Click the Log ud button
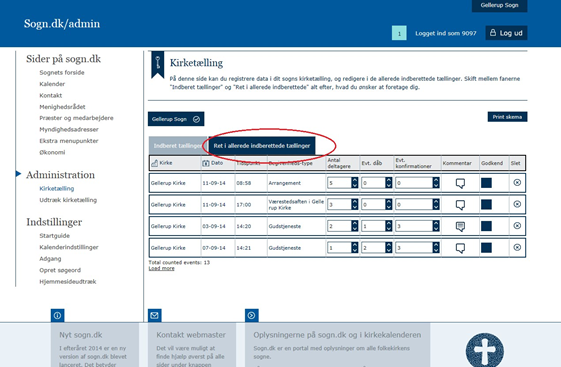This screenshot has width=561, height=367. coord(506,33)
